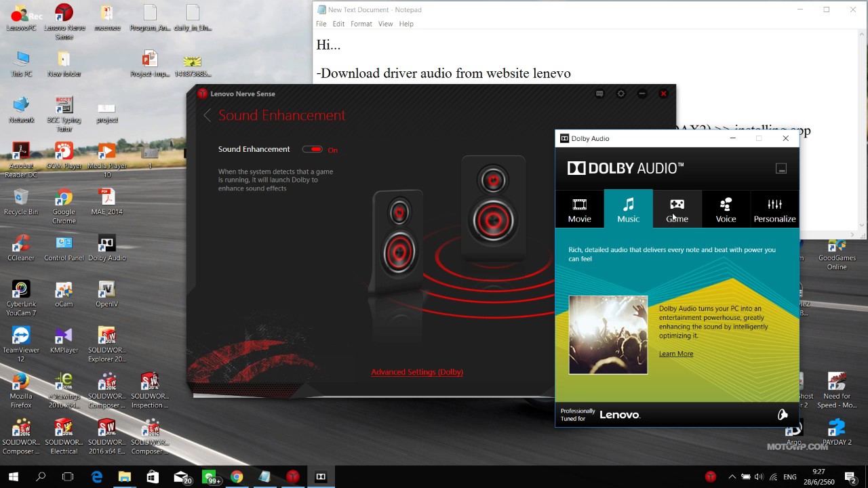Open PAYDAY 2 desktop shortcut
This screenshot has height=488, width=868.
(x=837, y=432)
